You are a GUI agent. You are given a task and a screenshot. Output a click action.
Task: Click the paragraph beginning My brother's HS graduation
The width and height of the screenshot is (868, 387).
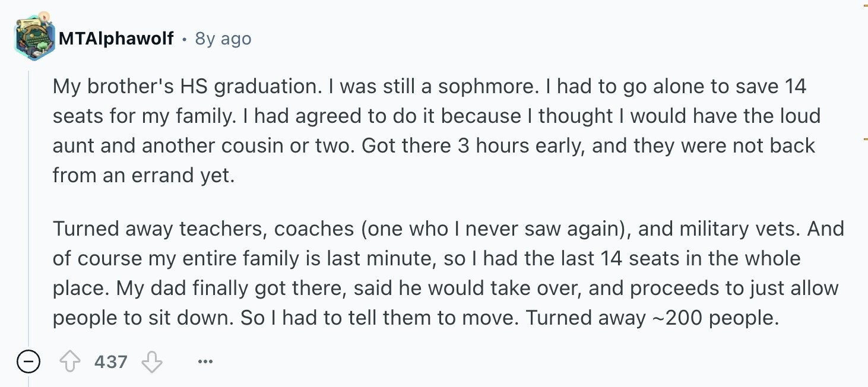point(436,131)
